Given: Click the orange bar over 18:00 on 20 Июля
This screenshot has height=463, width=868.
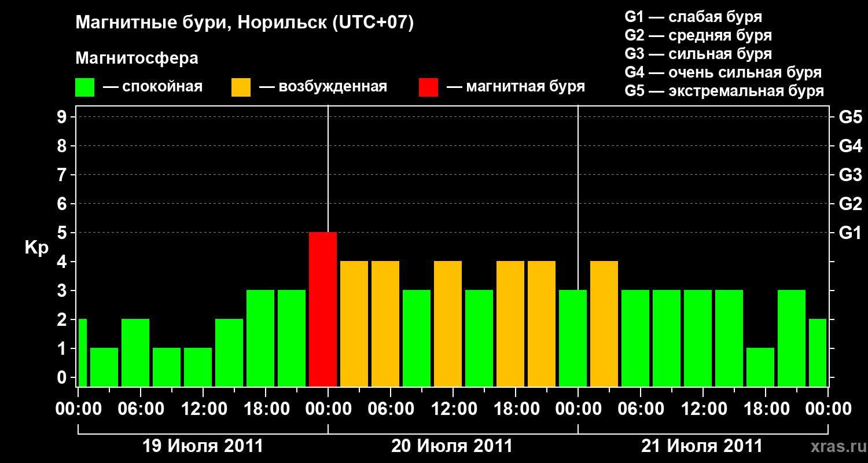Looking at the screenshot, I should click(510, 324).
